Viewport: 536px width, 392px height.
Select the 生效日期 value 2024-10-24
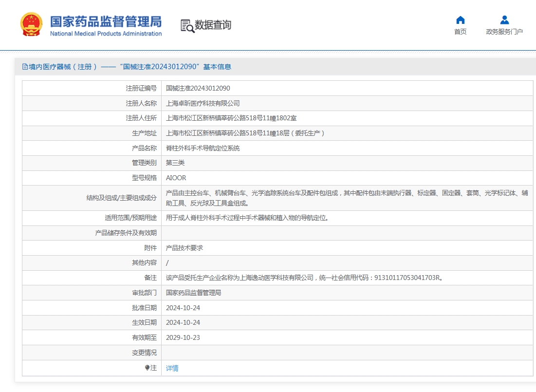click(x=183, y=322)
